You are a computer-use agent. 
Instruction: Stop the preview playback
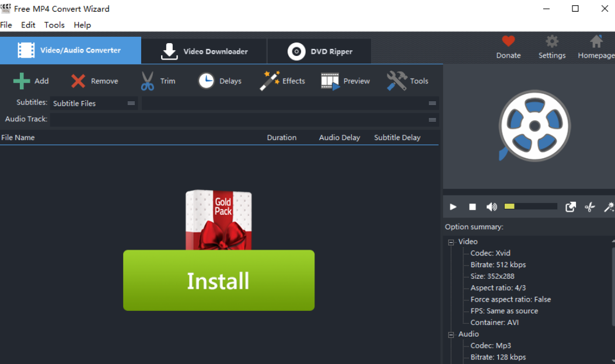pyautogui.click(x=472, y=206)
